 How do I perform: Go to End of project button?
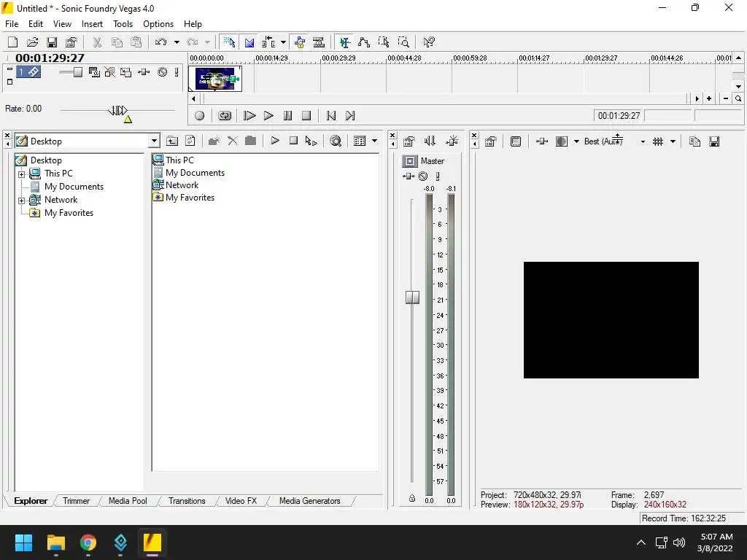pyautogui.click(x=350, y=116)
